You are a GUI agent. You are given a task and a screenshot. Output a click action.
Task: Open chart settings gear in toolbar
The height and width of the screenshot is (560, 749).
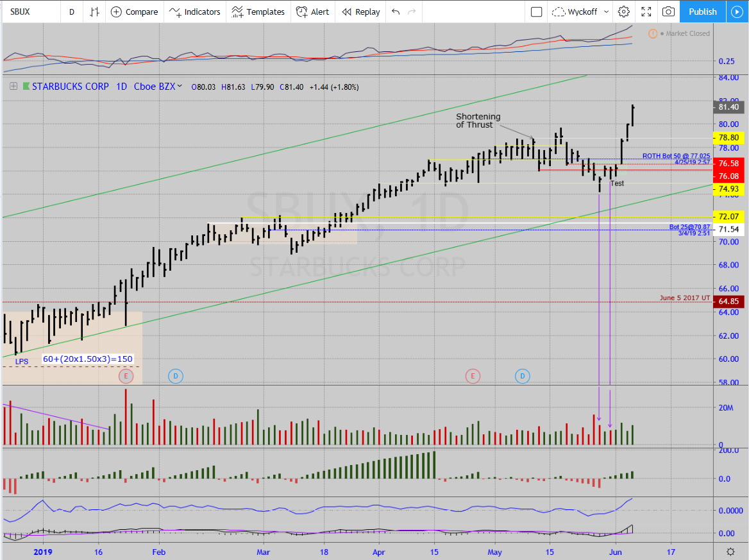pos(623,12)
